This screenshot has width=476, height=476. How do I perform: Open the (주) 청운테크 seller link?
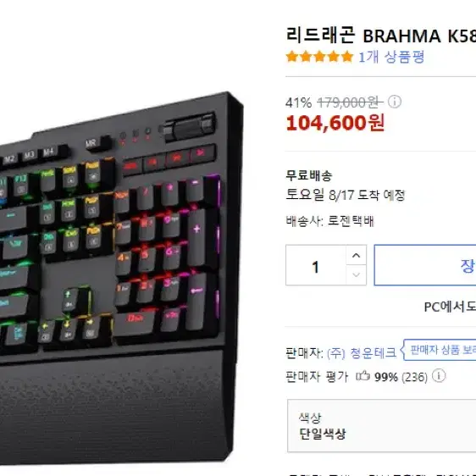point(362,353)
